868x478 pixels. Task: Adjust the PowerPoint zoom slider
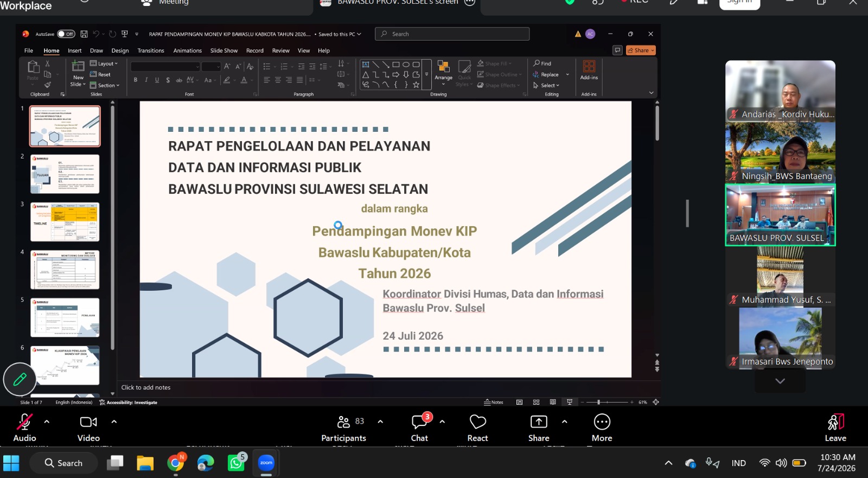(x=599, y=402)
